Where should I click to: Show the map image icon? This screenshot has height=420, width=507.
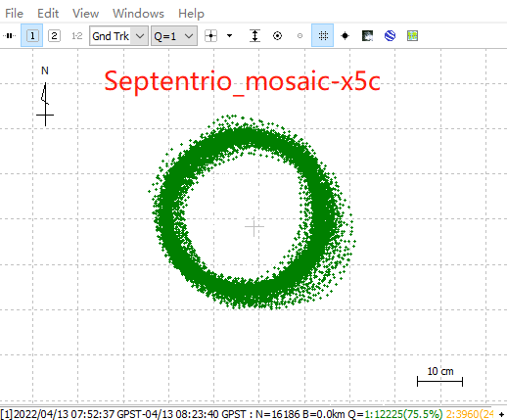tap(367, 35)
